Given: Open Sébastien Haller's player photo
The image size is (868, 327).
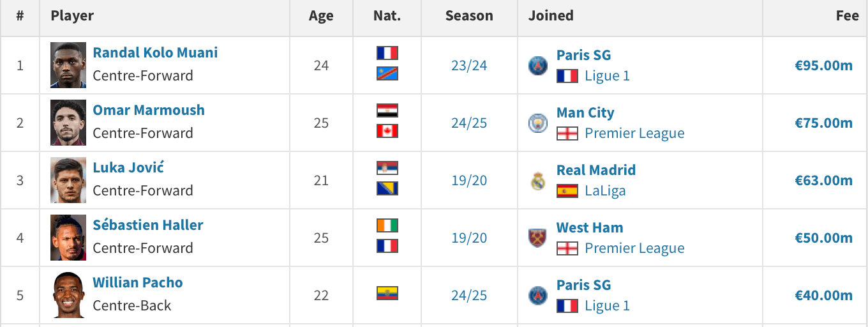Looking at the screenshot, I should (x=68, y=238).
